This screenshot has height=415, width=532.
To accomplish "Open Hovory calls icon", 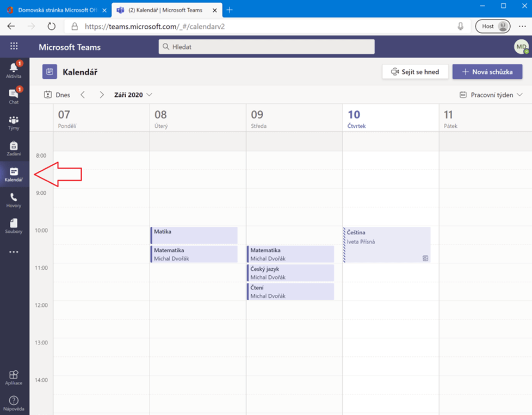I will [14, 200].
